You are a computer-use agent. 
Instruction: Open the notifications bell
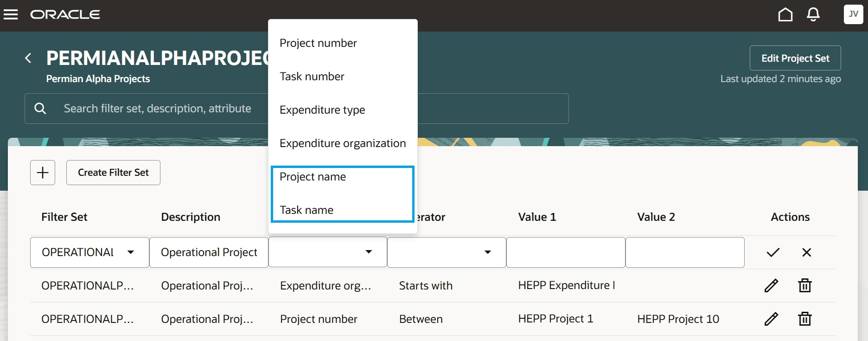tap(813, 15)
